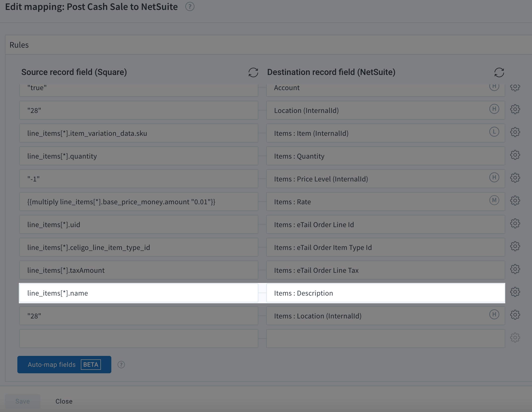Screen dimensions: 532x412
Task: Click H badge on Items : Price Level
Action: coord(494,177)
